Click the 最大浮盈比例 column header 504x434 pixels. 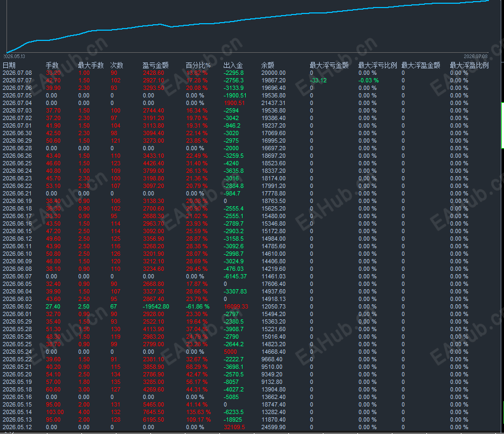[x=470, y=66]
